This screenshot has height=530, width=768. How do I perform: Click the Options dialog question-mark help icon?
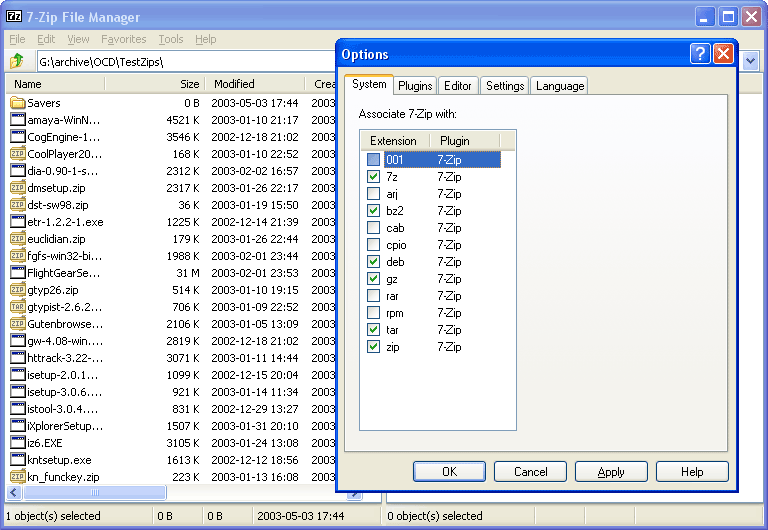(x=700, y=53)
